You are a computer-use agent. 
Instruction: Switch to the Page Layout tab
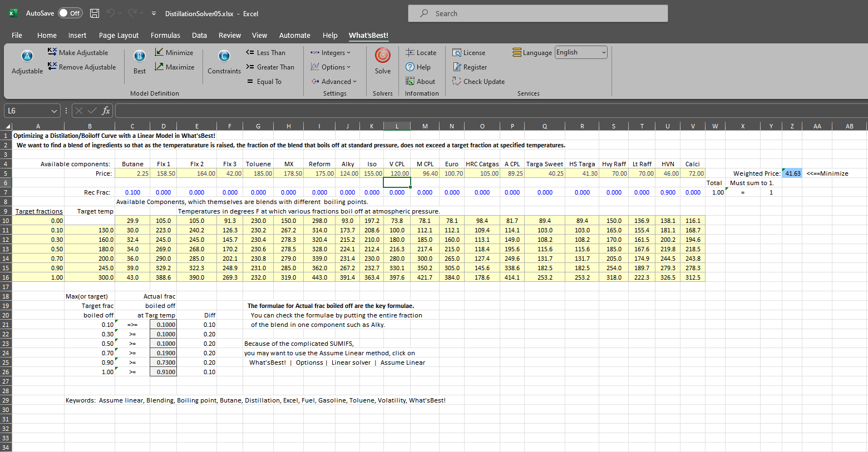tap(119, 35)
